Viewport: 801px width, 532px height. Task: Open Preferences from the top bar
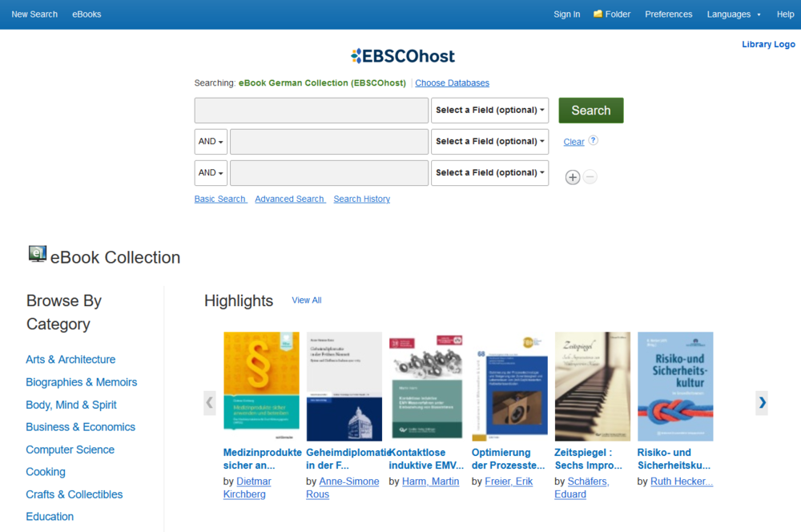668,14
